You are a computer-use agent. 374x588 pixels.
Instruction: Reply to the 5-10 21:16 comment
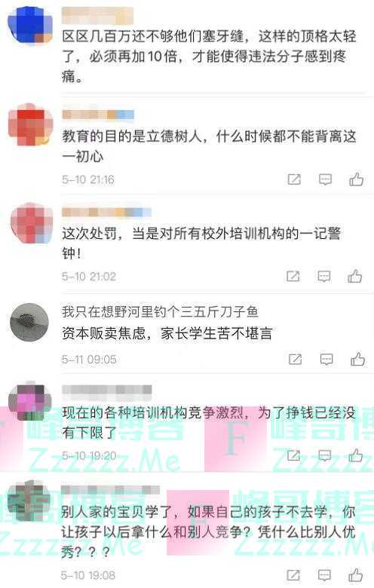(325, 179)
